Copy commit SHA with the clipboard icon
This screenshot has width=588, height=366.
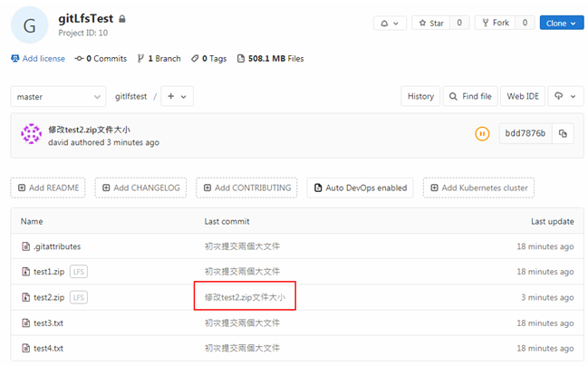pyautogui.click(x=563, y=133)
